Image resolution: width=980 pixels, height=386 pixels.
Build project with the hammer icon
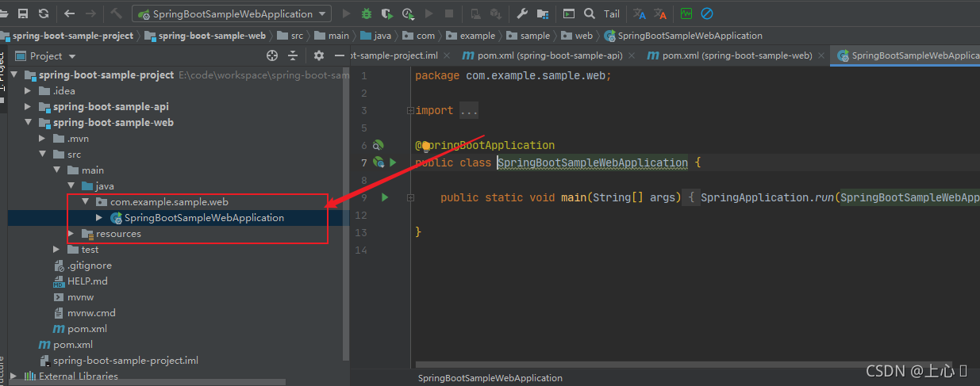click(x=116, y=13)
